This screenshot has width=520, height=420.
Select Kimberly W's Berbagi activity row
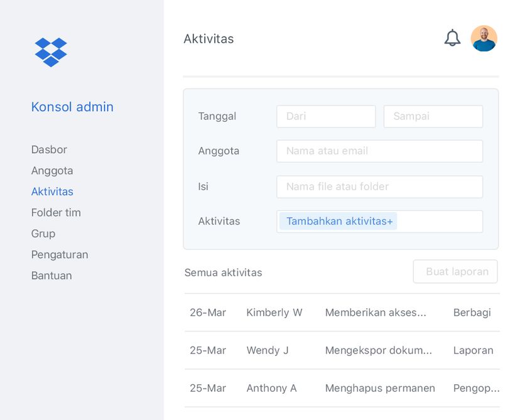[342, 313]
